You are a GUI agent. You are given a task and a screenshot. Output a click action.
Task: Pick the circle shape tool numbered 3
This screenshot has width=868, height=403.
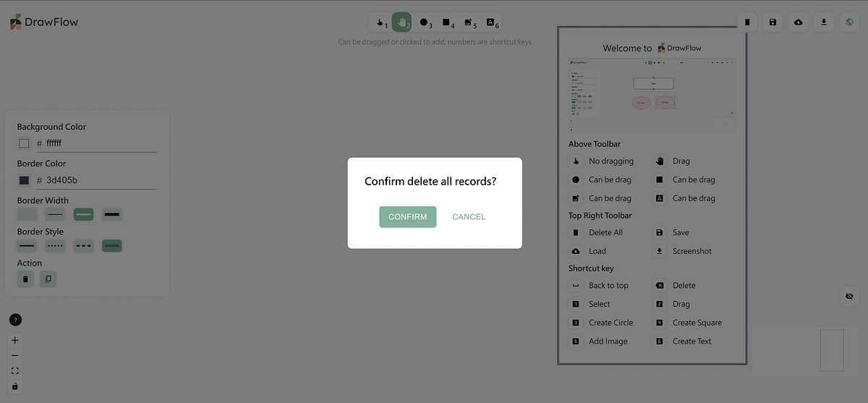pyautogui.click(x=425, y=22)
